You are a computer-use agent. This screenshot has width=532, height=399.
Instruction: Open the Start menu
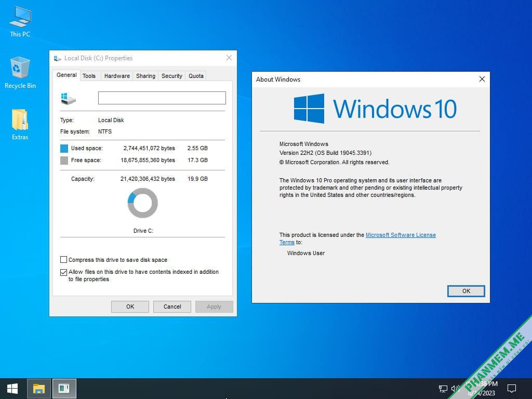pos(12,389)
